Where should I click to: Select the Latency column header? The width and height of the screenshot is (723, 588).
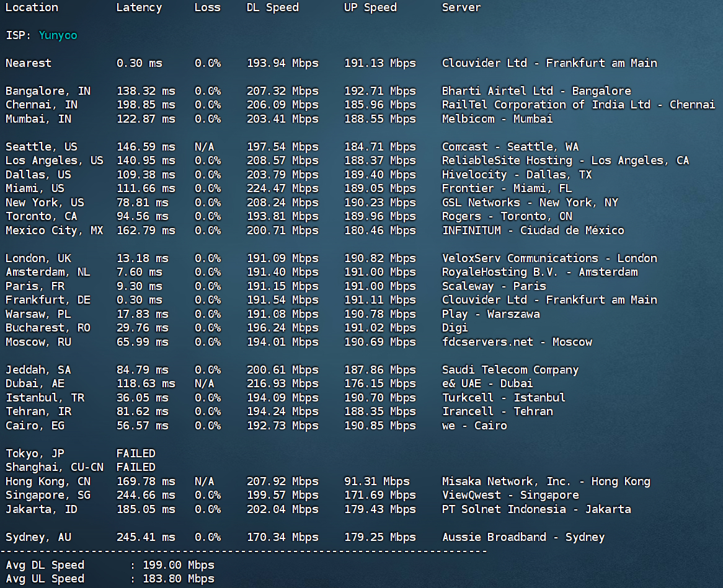[140, 7]
